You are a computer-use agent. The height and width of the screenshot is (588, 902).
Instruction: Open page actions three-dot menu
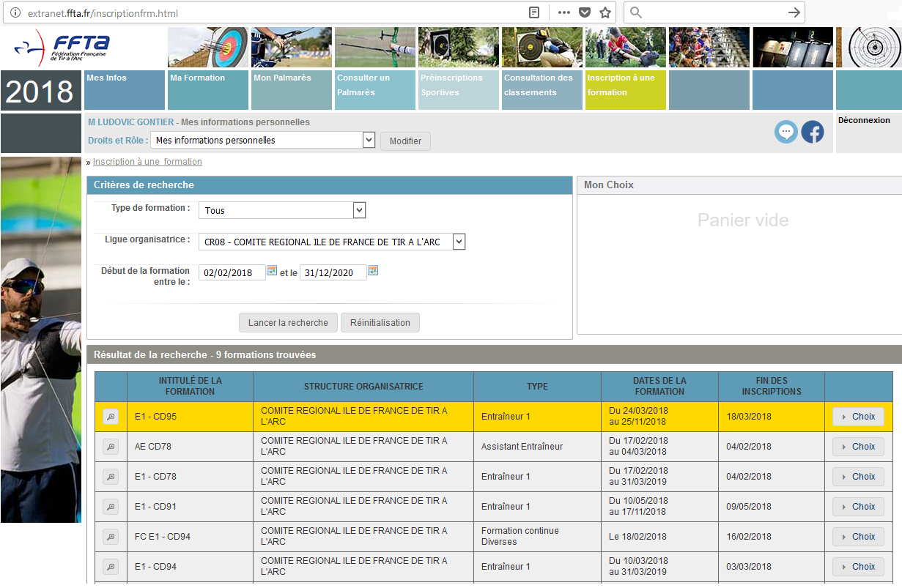tap(563, 12)
